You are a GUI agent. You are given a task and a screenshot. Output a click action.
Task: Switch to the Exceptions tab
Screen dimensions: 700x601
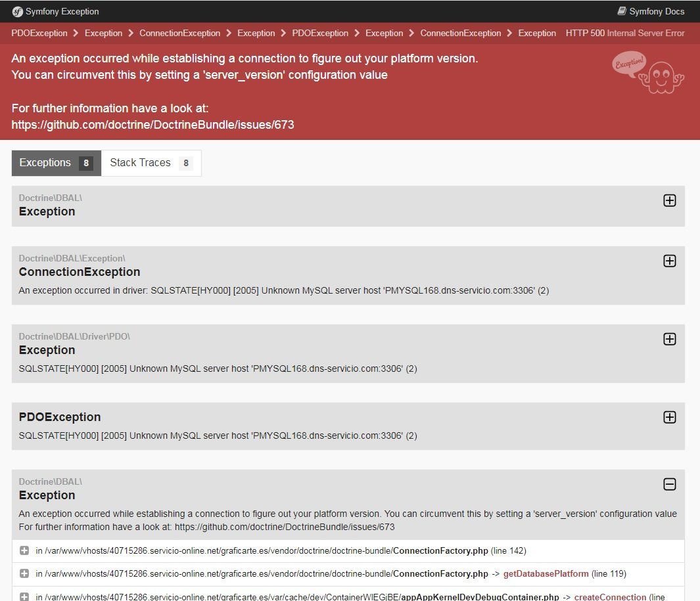coord(57,163)
